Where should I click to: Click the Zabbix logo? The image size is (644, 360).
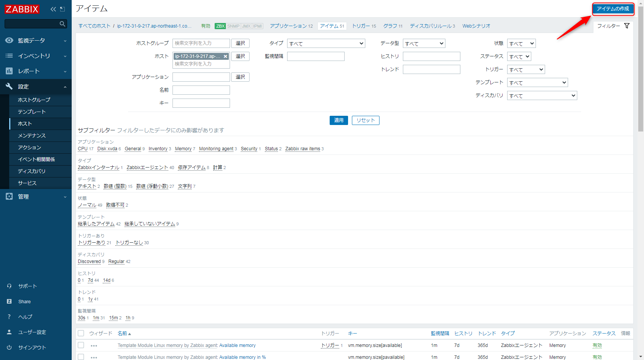click(22, 9)
